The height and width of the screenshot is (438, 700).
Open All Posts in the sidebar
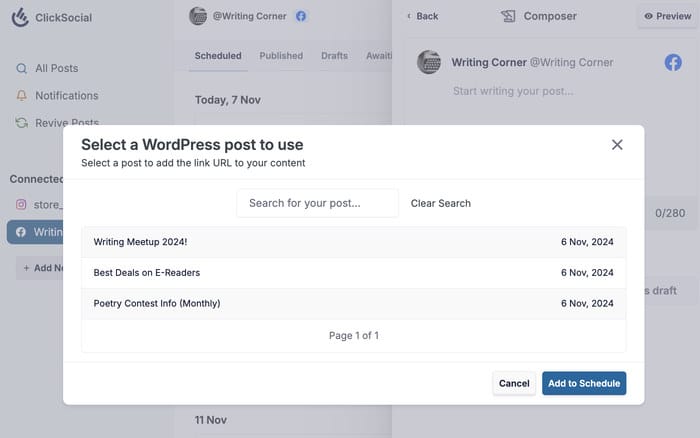(x=47, y=68)
